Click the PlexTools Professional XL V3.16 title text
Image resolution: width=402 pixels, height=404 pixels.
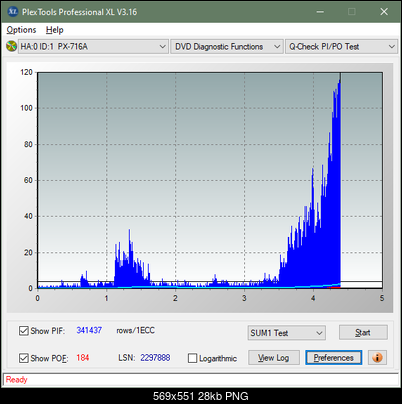[x=79, y=12]
